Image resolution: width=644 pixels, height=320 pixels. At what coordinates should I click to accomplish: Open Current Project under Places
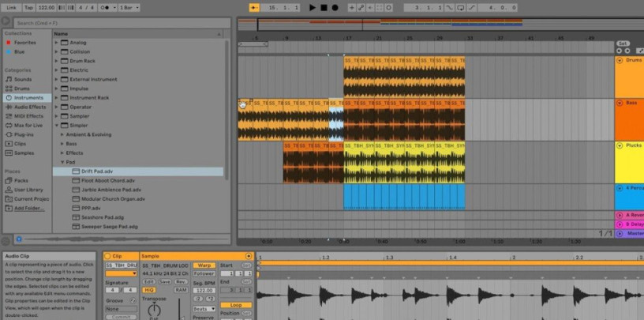pyautogui.click(x=32, y=199)
